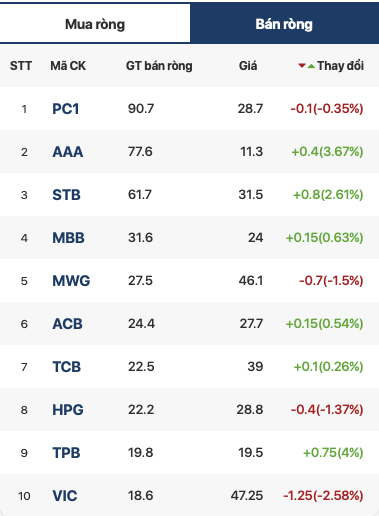Click the STT column header
The image size is (379, 516).
21,66
